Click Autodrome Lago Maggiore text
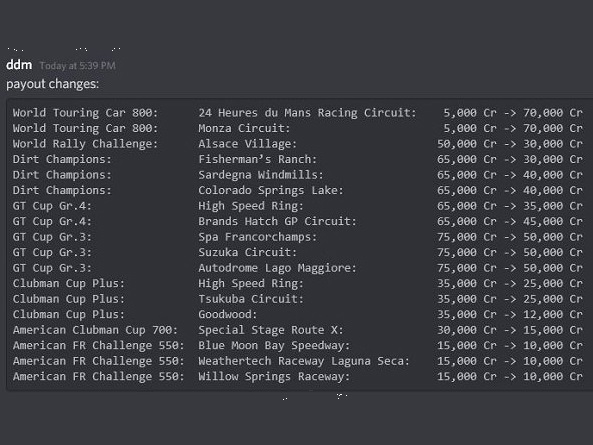593x445 pixels. click(277, 268)
